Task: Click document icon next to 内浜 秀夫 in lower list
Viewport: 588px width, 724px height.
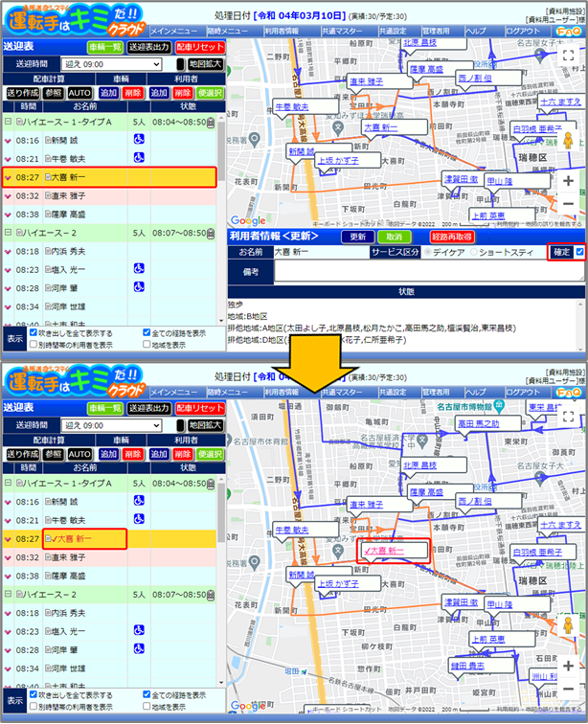Action: click(48, 613)
